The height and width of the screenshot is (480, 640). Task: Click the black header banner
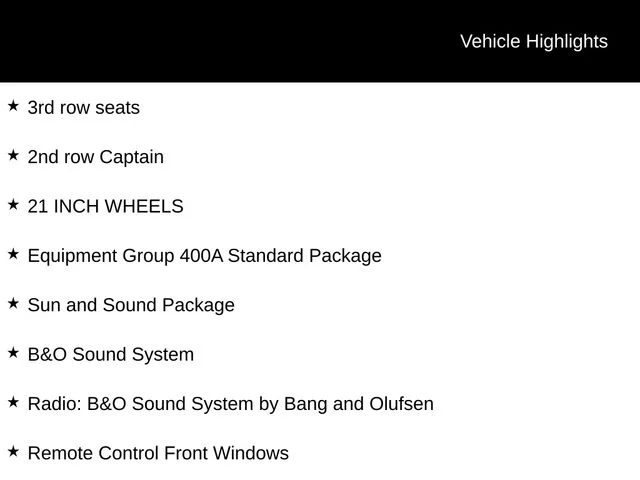(x=320, y=41)
